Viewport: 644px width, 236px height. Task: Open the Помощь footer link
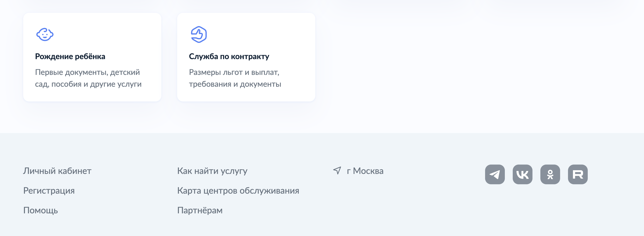point(40,210)
